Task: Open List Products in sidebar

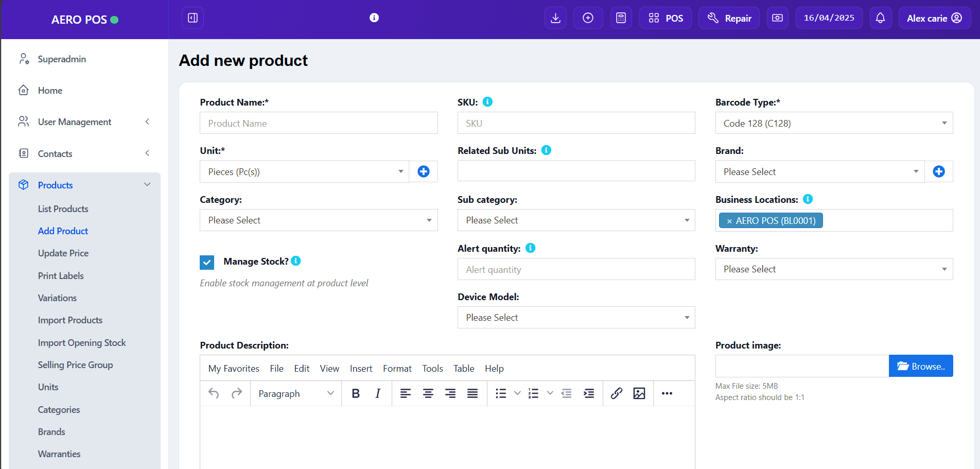Action: point(63,209)
